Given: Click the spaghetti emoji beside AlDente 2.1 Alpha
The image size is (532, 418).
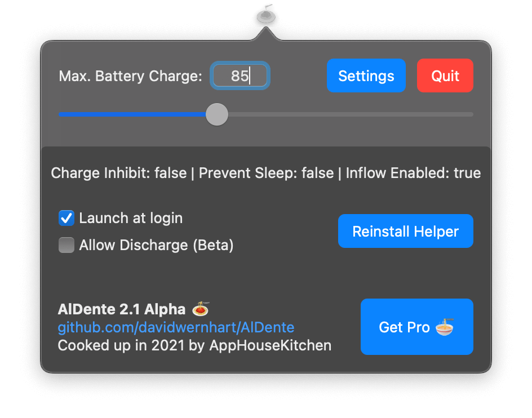Looking at the screenshot, I should click(x=201, y=308).
